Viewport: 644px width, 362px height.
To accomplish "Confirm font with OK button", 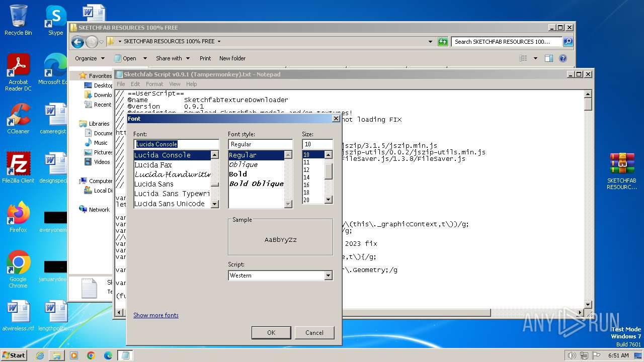I will coord(271,332).
